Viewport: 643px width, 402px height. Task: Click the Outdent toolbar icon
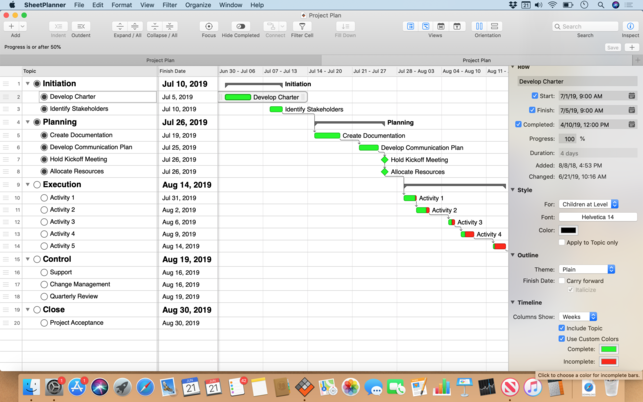81,26
